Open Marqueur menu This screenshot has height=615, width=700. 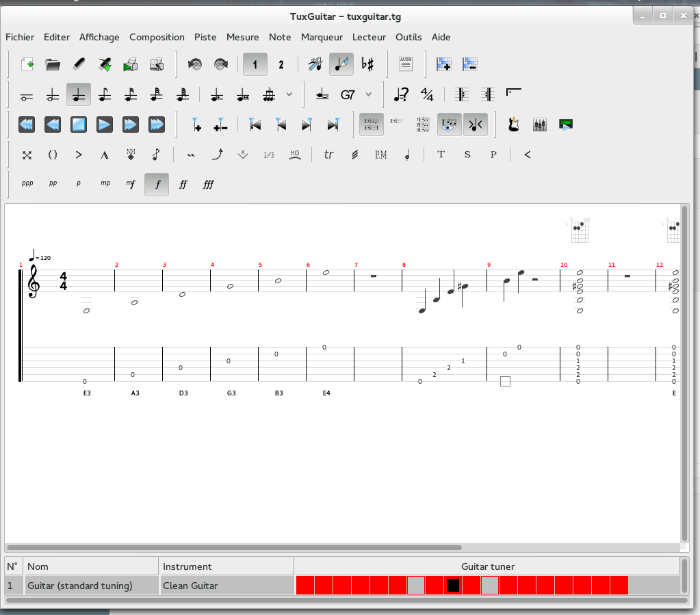(322, 37)
